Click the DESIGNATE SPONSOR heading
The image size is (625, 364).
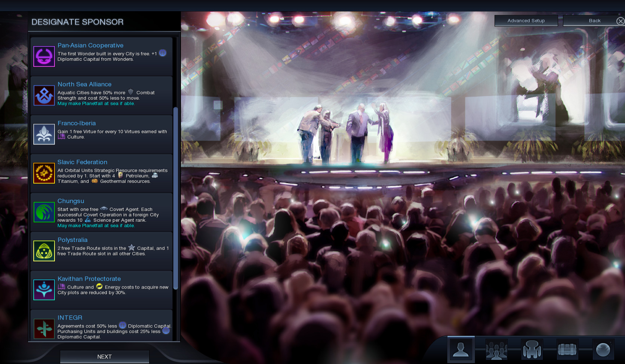(77, 22)
